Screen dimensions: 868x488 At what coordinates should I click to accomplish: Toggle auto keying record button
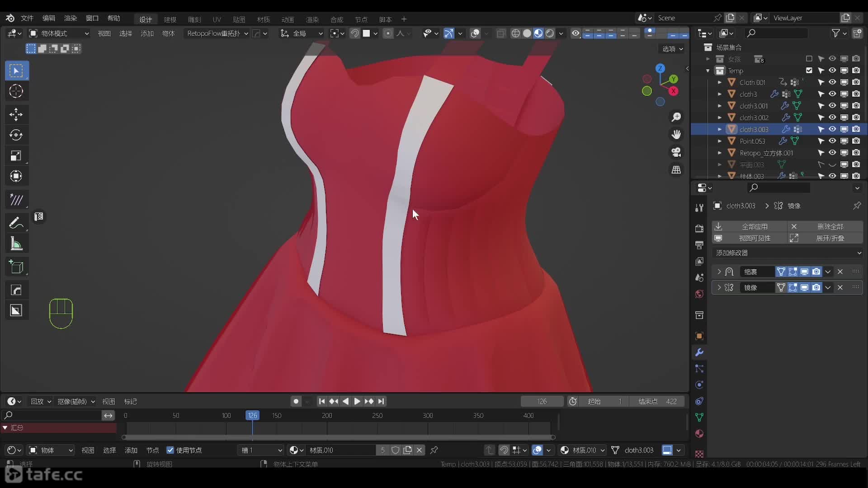296,401
